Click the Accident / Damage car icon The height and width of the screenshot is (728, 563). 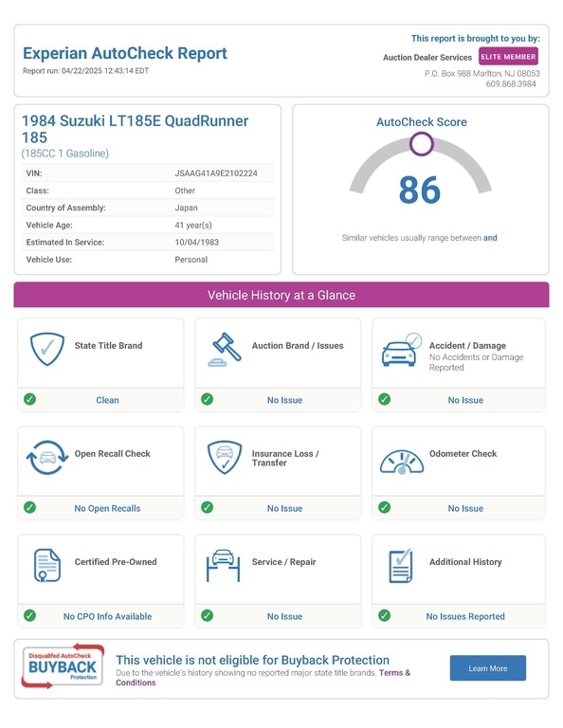point(402,350)
